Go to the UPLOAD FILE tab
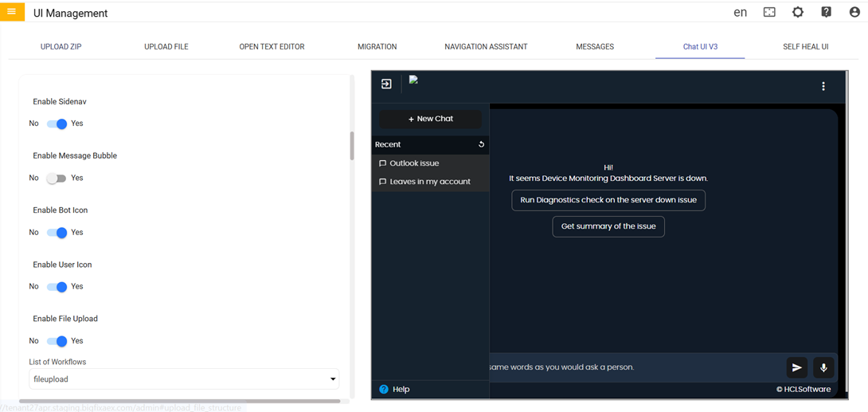This screenshot has height=412, width=868. (166, 46)
